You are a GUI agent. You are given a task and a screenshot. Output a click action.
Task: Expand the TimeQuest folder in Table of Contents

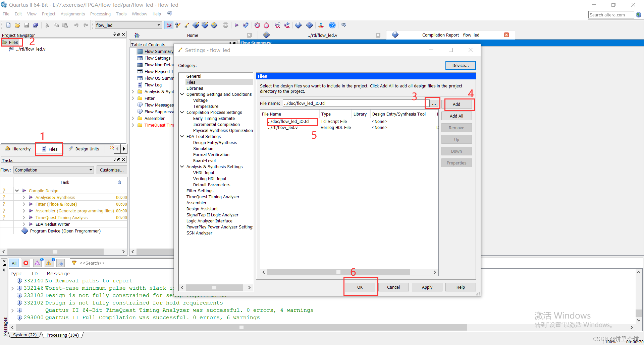133,125
